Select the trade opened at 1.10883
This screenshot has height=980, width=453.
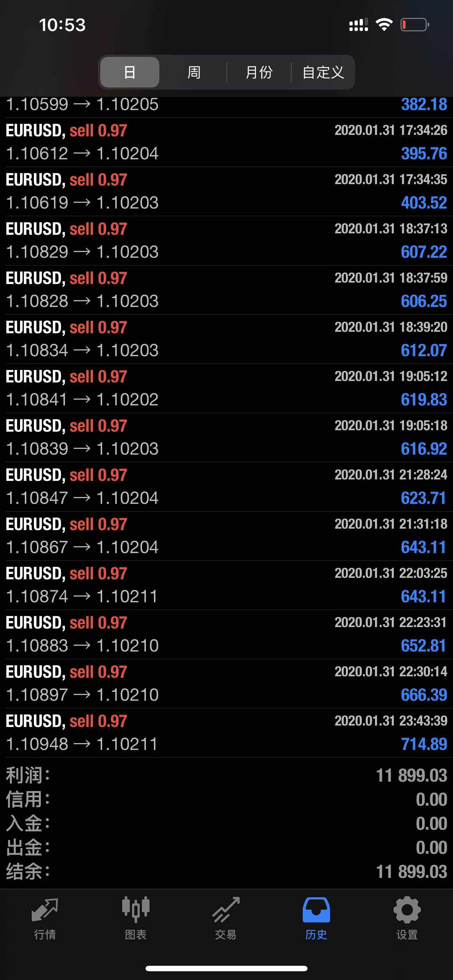coord(226,634)
